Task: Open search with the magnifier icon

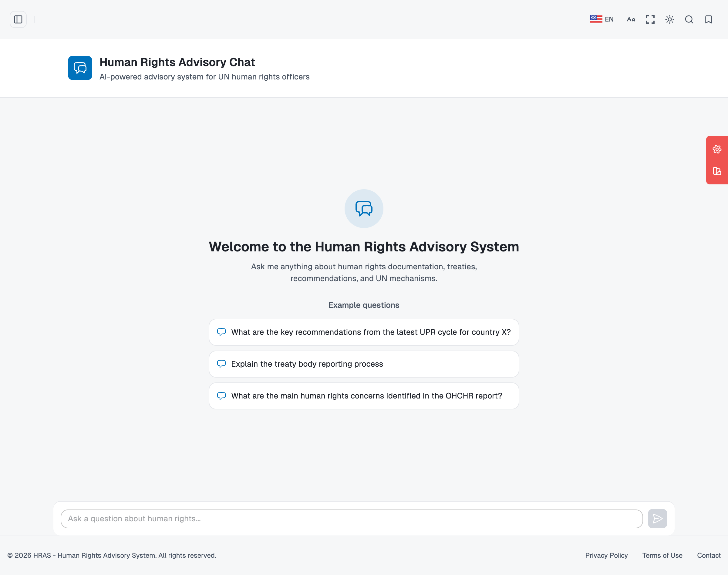Action: coord(689,19)
